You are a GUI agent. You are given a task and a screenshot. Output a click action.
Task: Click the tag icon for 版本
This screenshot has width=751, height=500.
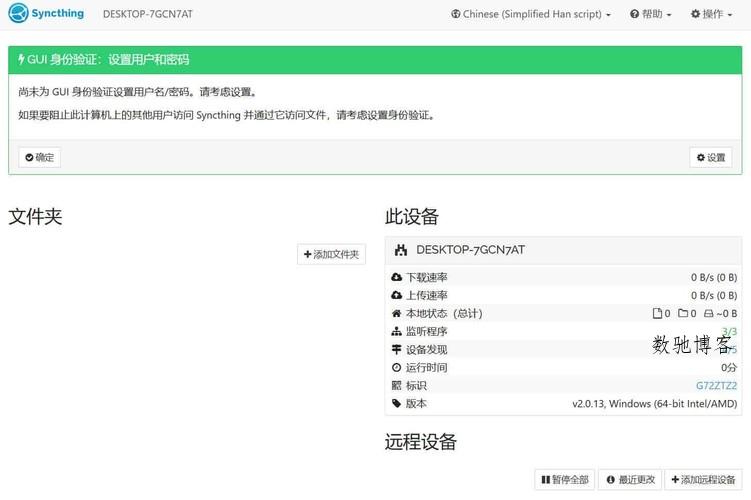click(397, 403)
